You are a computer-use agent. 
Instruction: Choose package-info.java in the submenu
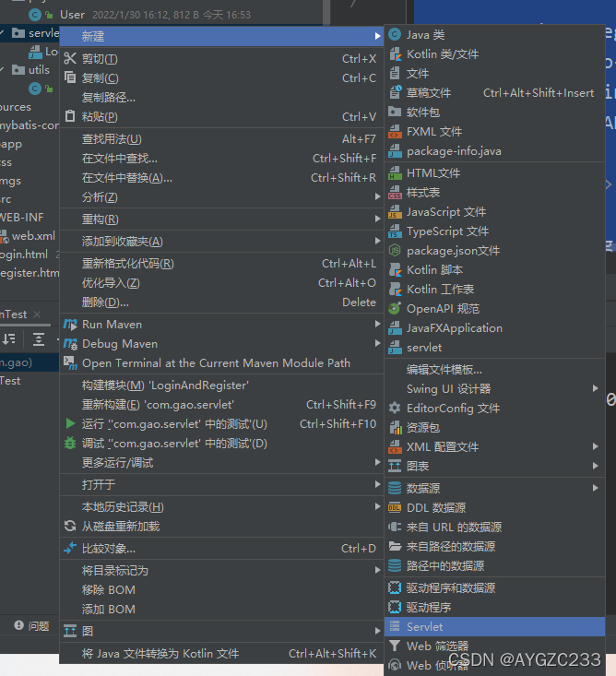(x=494, y=151)
